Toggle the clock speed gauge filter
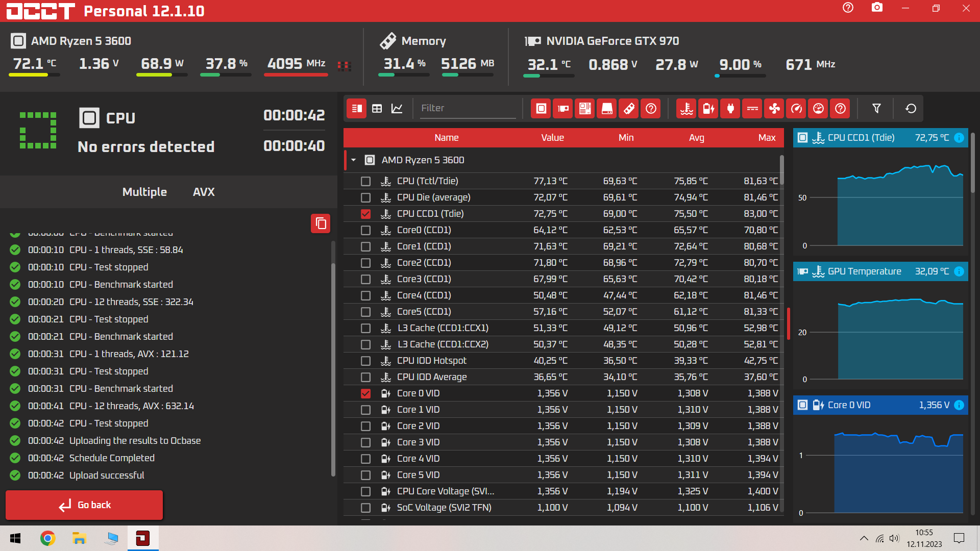 796,108
